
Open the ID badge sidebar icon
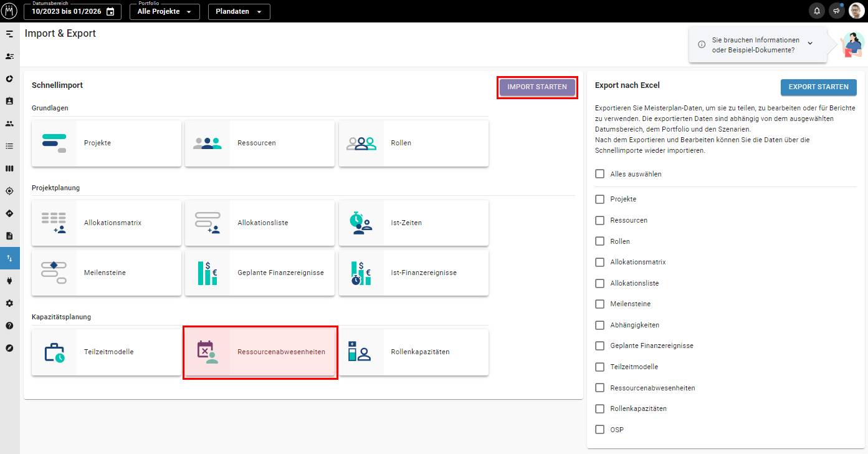pos(9,101)
